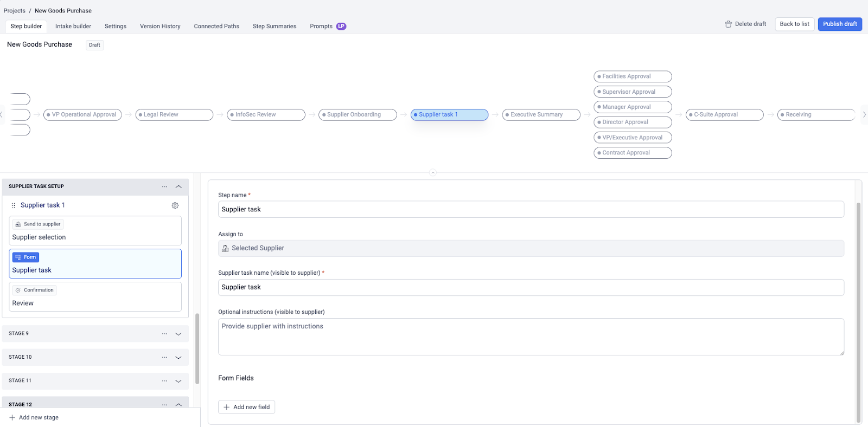The image size is (868, 427).
Task: Click the gear icon beside Supplier task 1
Action: pos(175,205)
